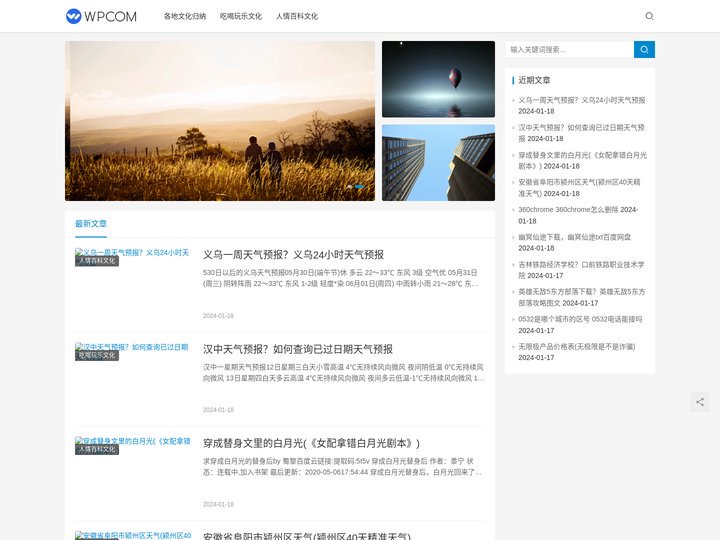Open recent post 安徽省阜阳市颍州区天气 in sidebar

coord(579,188)
